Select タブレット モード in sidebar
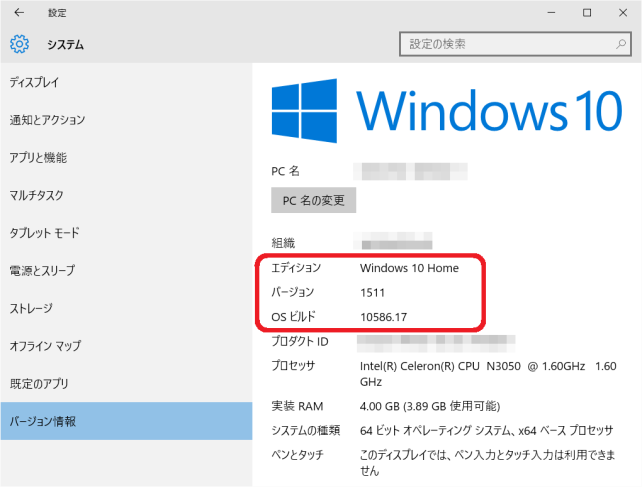Screen dimensions: 642x487 coord(126,233)
